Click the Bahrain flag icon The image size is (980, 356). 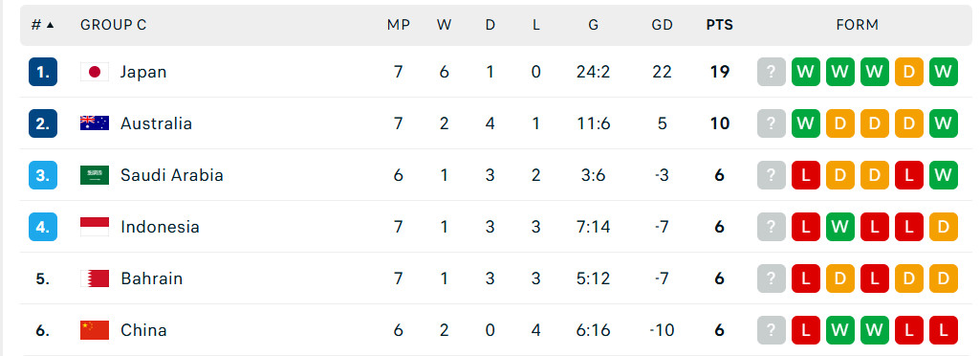[x=95, y=278]
